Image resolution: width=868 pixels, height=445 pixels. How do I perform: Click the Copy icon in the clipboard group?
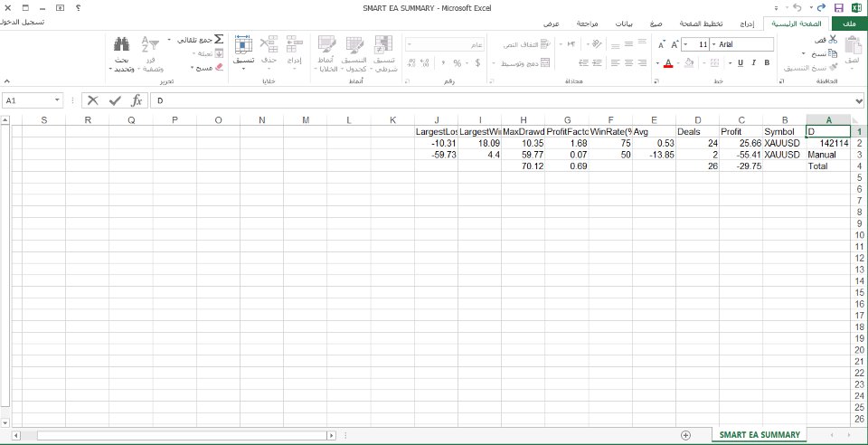(832, 53)
